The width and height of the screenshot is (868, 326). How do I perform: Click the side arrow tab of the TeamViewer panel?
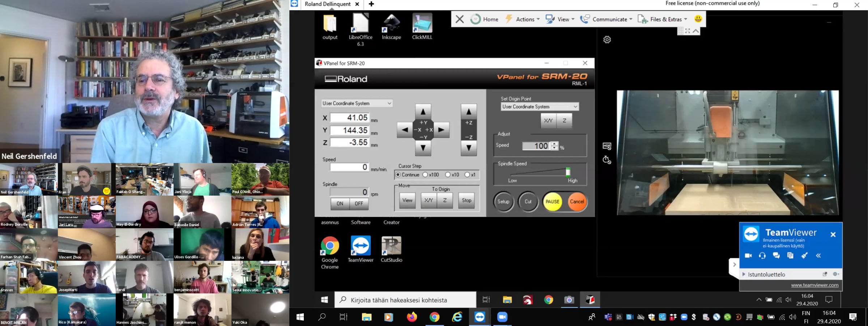tap(734, 265)
